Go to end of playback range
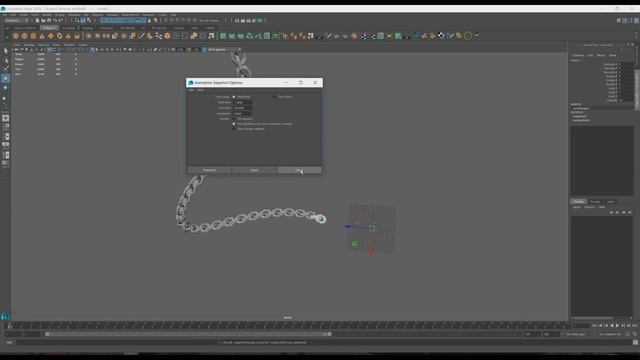This screenshot has width=640, height=360. click(634, 326)
